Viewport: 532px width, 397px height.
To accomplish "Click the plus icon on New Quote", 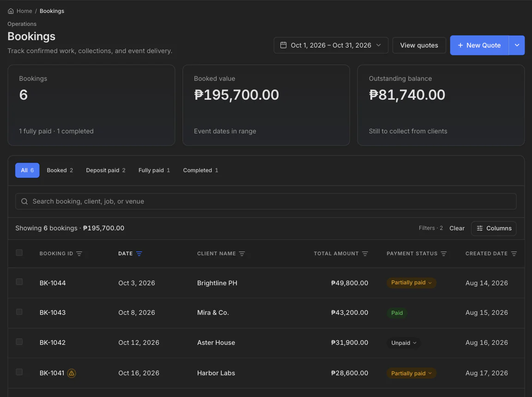I will pos(460,45).
